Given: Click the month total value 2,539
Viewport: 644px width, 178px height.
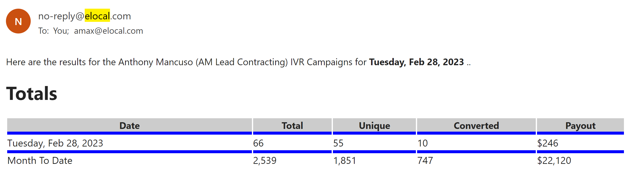Looking at the screenshot, I should pyautogui.click(x=265, y=160).
